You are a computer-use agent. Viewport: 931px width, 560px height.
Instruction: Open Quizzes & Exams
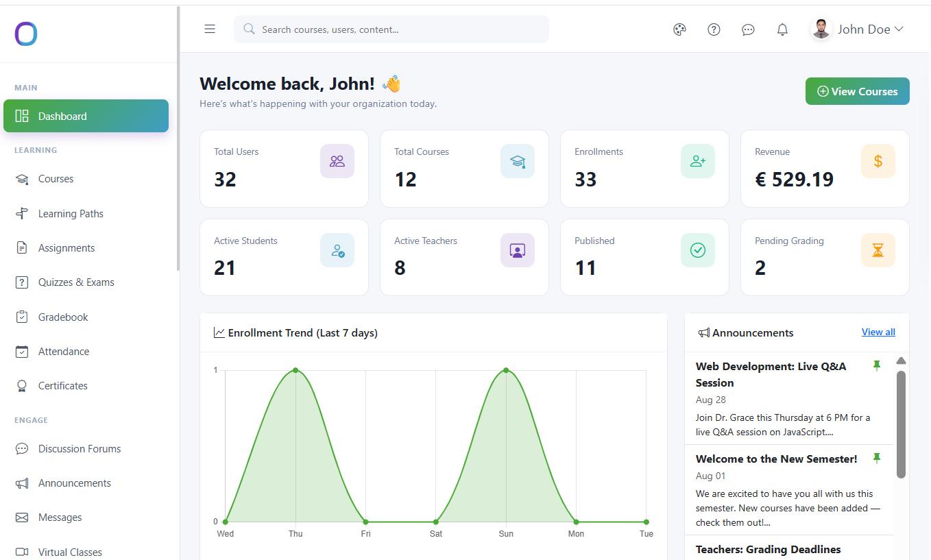[86, 282]
